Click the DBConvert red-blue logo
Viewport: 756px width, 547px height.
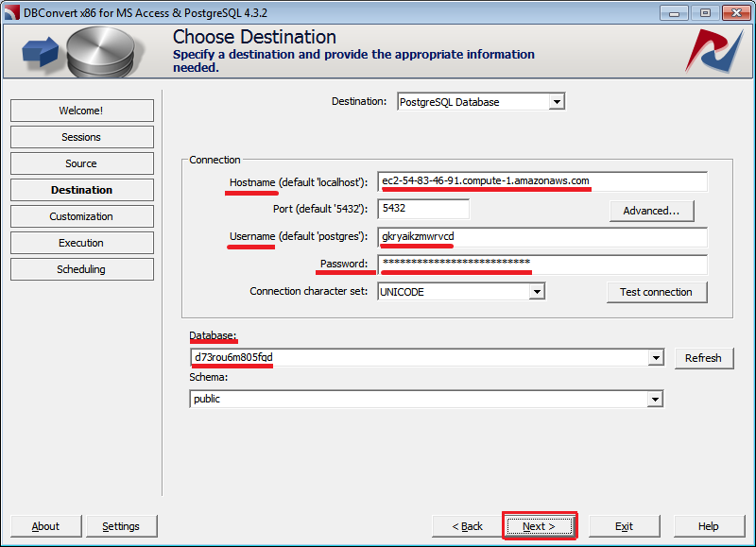[x=714, y=51]
